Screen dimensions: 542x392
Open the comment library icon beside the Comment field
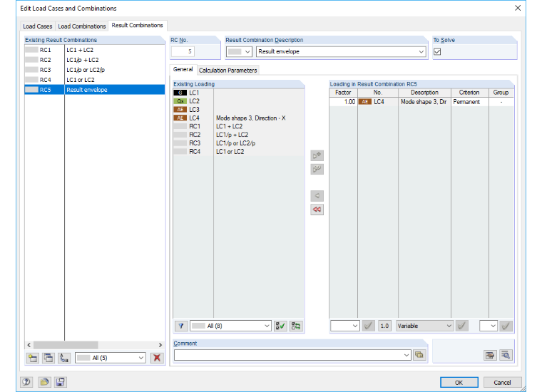pos(419,355)
